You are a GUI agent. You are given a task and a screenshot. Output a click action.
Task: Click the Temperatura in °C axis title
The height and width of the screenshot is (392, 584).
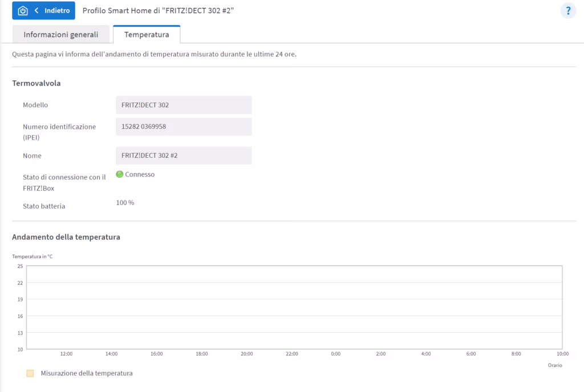pos(33,256)
